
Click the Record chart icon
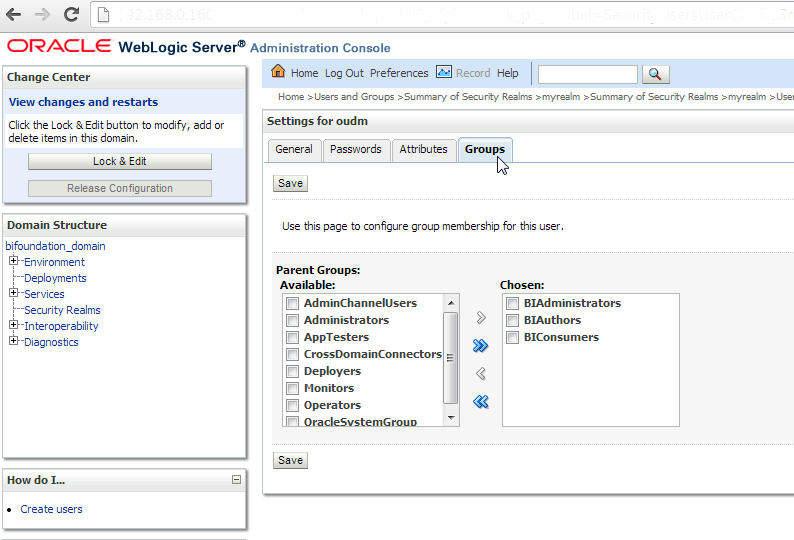pyautogui.click(x=444, y=72)
